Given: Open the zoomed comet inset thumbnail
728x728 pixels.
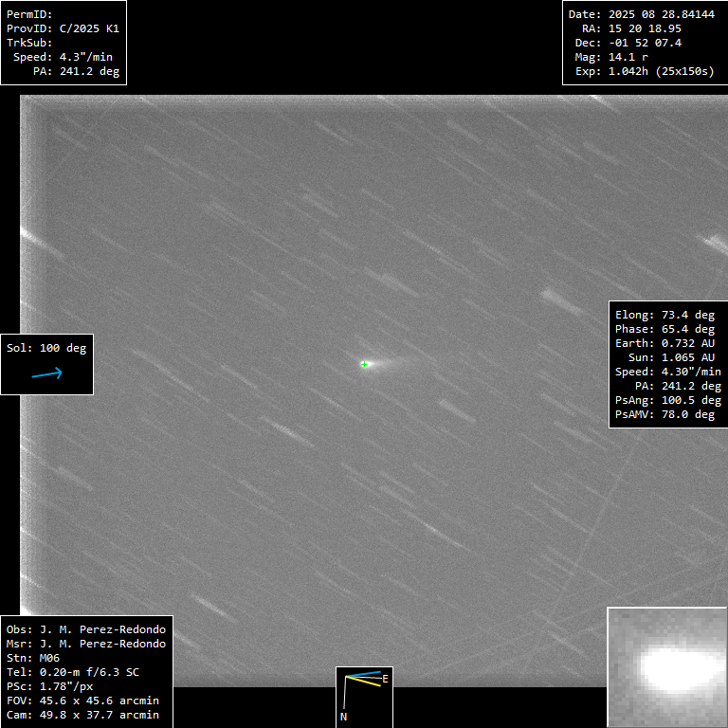Looking at the screenshot, I should 666,666.
